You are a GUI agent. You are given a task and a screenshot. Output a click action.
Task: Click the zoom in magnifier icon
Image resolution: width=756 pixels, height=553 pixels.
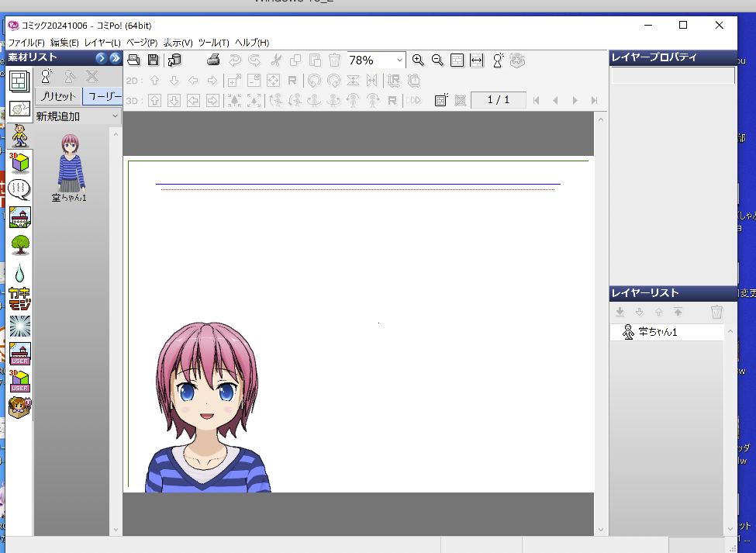coord(418,60)
